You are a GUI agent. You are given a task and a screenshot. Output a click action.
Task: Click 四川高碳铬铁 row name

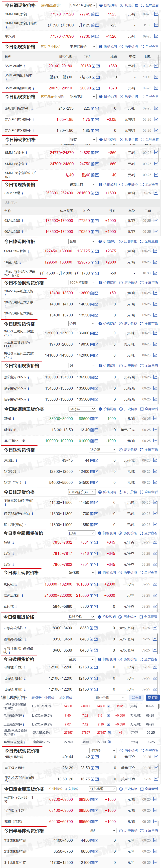tap(14, 639)
